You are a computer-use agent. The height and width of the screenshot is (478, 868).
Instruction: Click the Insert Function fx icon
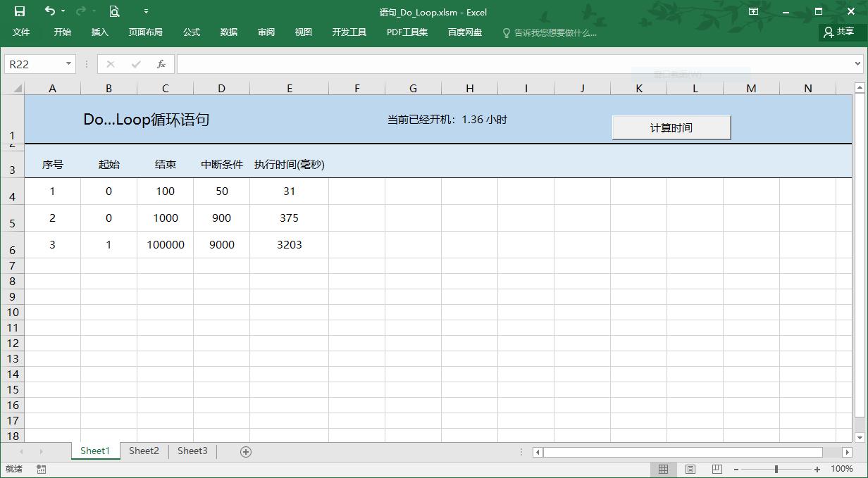(161, 63)
